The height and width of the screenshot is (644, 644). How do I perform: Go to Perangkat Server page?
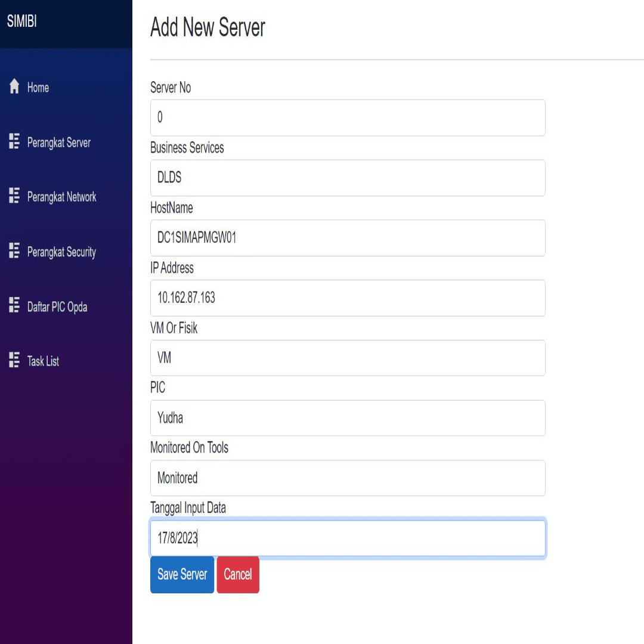click(58, 143)
